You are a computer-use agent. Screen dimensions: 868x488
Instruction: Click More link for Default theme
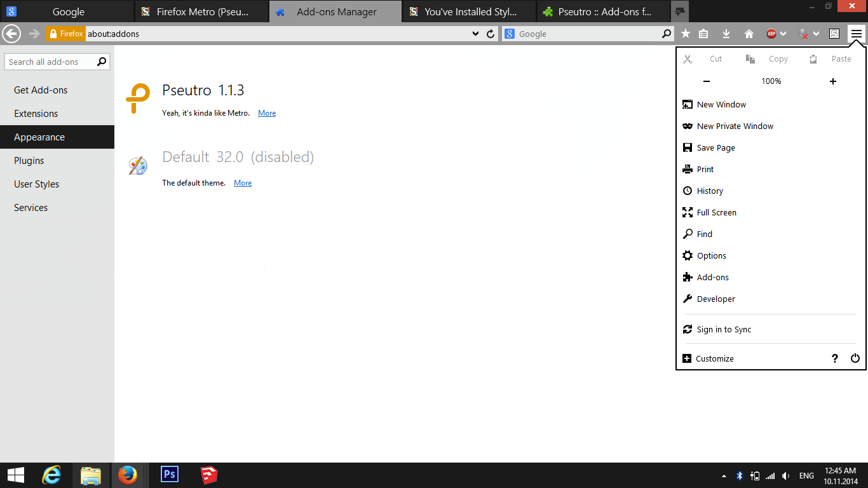pos(243,183)
